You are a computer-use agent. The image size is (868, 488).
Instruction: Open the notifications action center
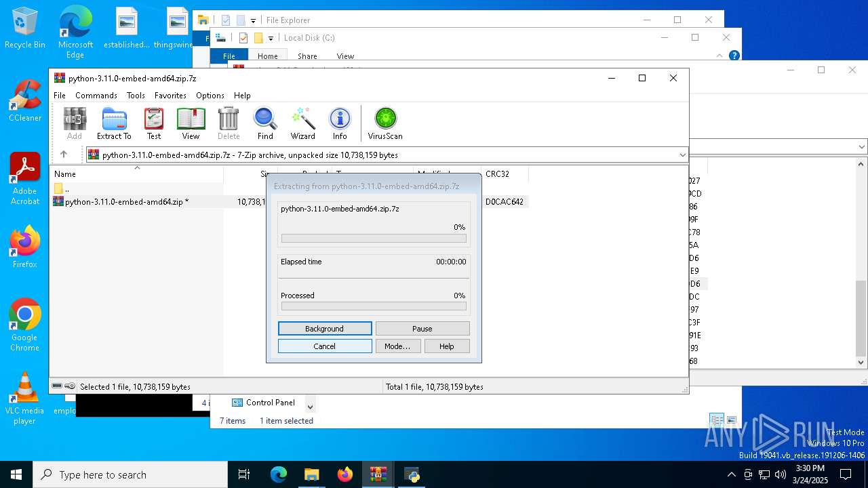pyautogui.click(x=846, y=474)
